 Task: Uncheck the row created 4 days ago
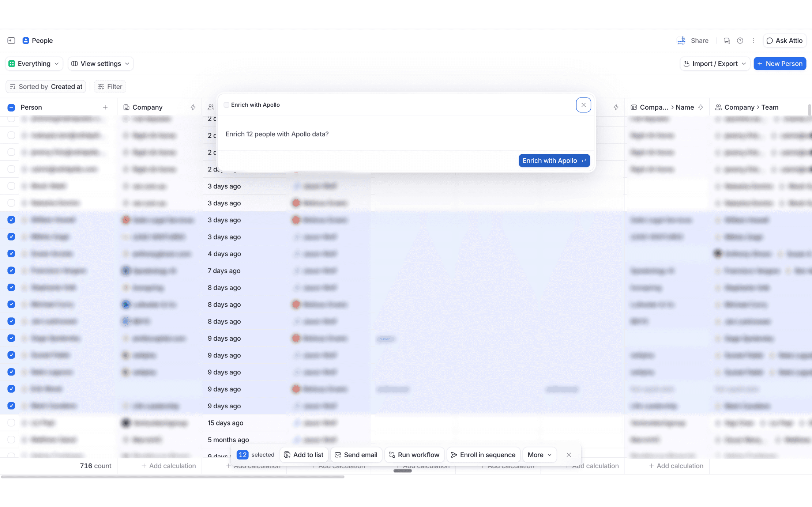click(11, 254)
